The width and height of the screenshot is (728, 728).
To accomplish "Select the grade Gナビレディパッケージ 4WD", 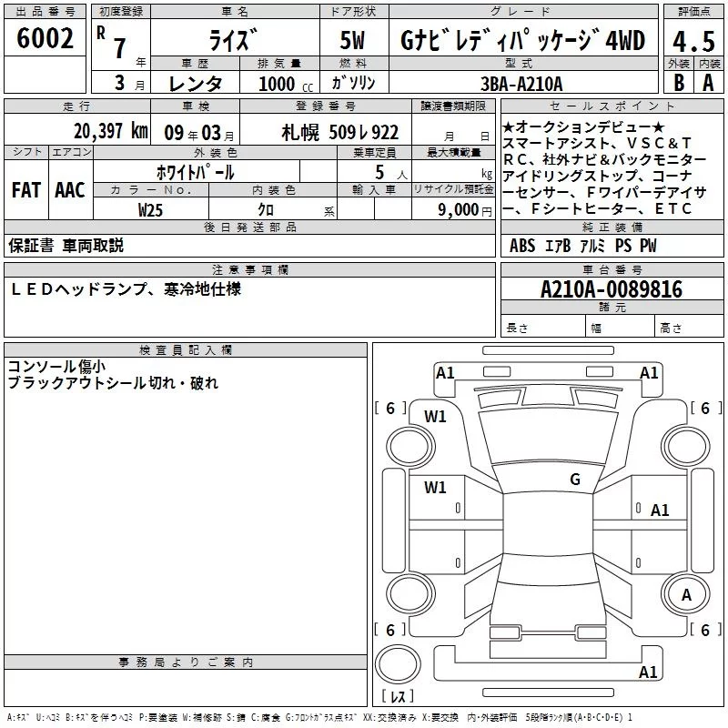I will click(522, 40).
